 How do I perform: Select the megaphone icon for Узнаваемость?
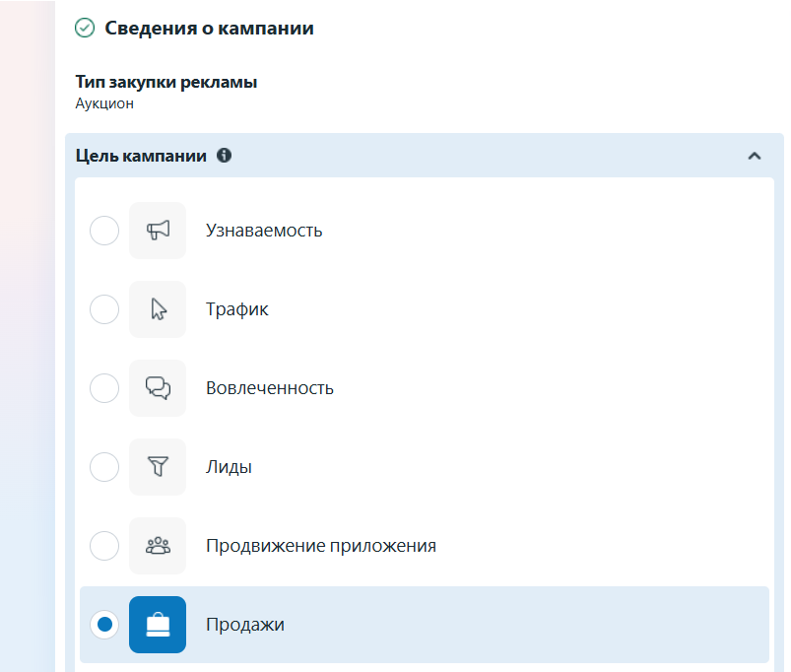tap(158, 230)
